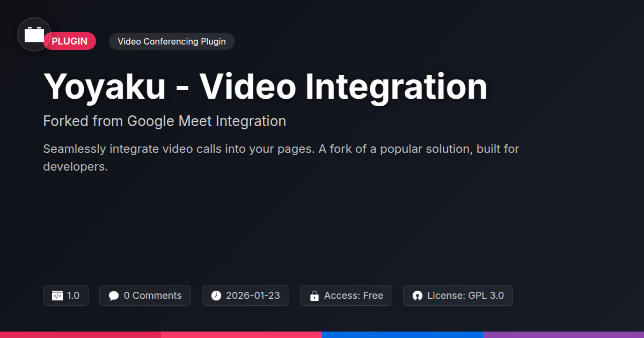Click the License: GPL 3.0 text
Screen dimensions: 644x338
coord(465,296)
